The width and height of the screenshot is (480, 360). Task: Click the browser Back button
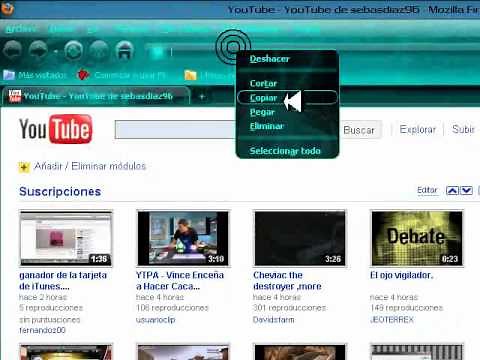[x=13, y=50]
